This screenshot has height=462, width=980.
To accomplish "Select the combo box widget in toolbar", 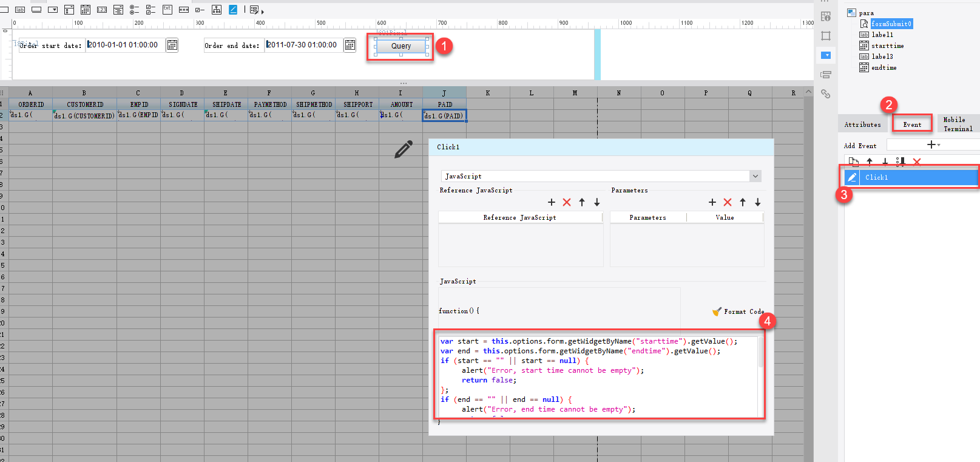I will pos(53,10).
